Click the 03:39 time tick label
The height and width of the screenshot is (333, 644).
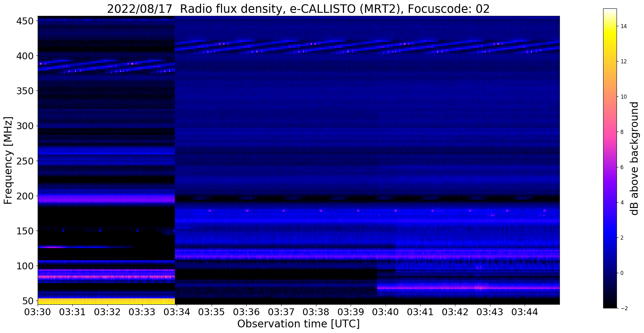[351, 312]
